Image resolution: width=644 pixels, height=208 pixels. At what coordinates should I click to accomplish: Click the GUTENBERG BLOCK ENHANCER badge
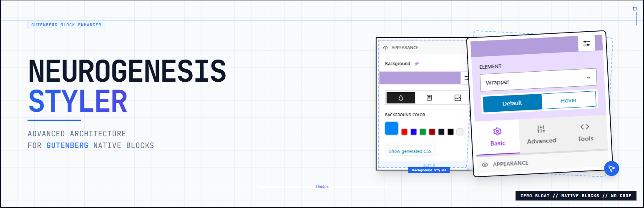[66, 25]
